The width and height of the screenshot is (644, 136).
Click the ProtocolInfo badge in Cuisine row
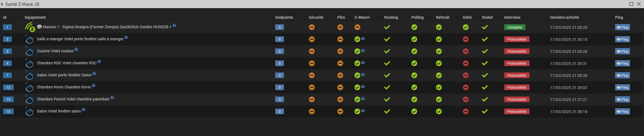point(517,51)
